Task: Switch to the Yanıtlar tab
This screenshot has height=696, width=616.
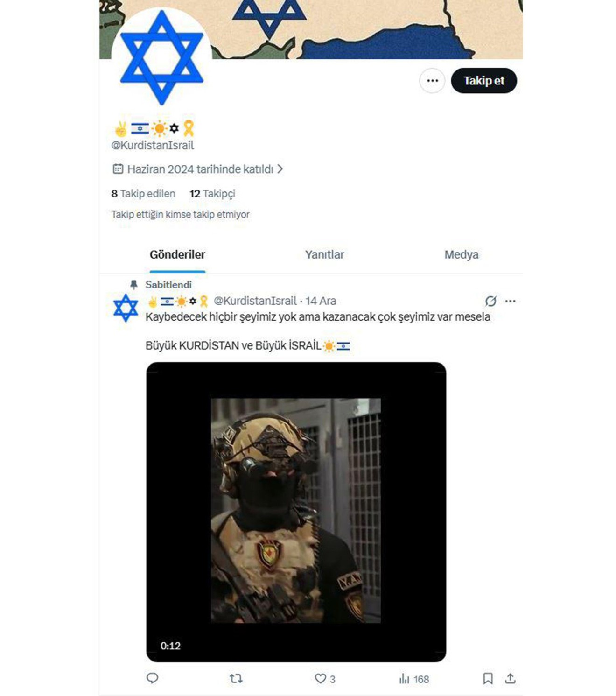Action: click(x=324, y=254)
